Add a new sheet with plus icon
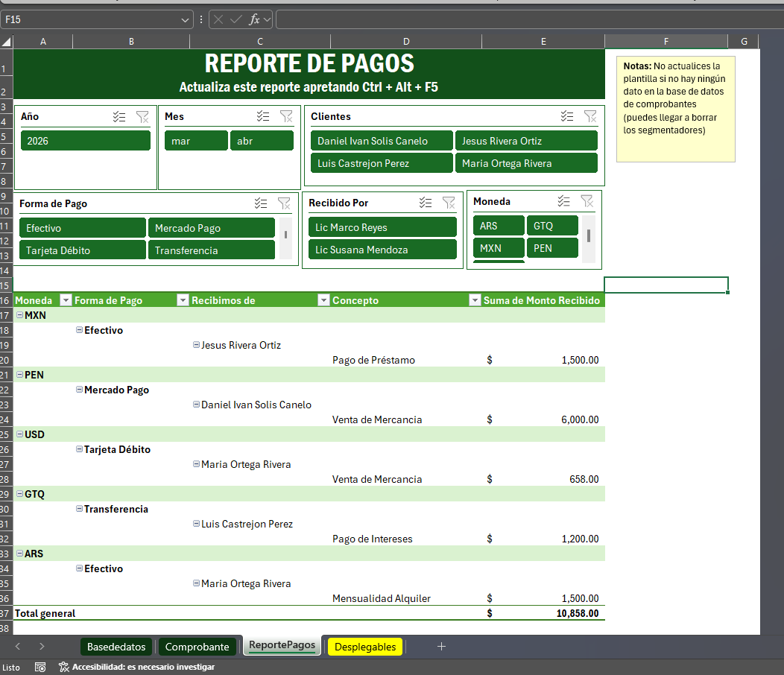Image resolution: width=784 pixels, height=675 pixels. (x=441, y=647)
